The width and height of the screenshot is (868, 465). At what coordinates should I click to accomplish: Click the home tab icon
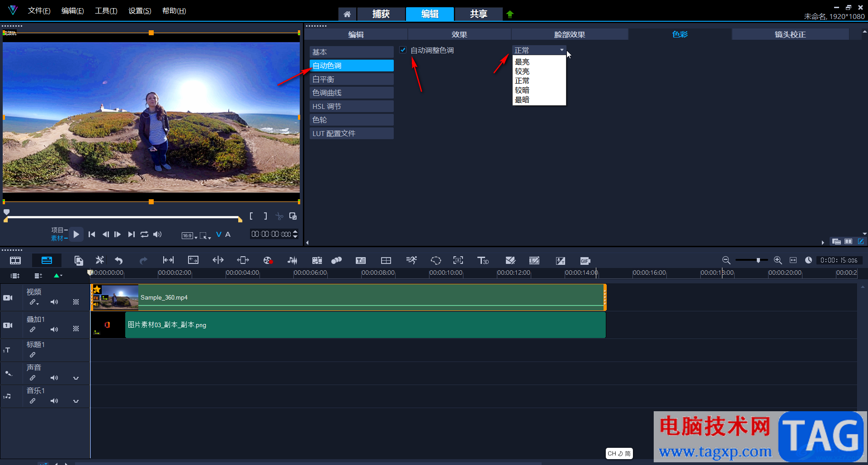pyautogui.click(x=347, y=14)
